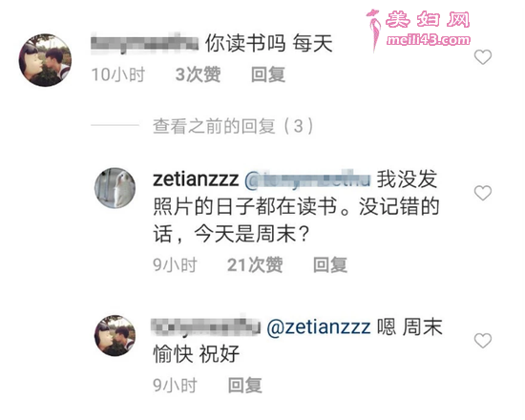Expand '查看之前的回复 (3)' earlier replies
525x420 pixels.
(x=233, y=126)
